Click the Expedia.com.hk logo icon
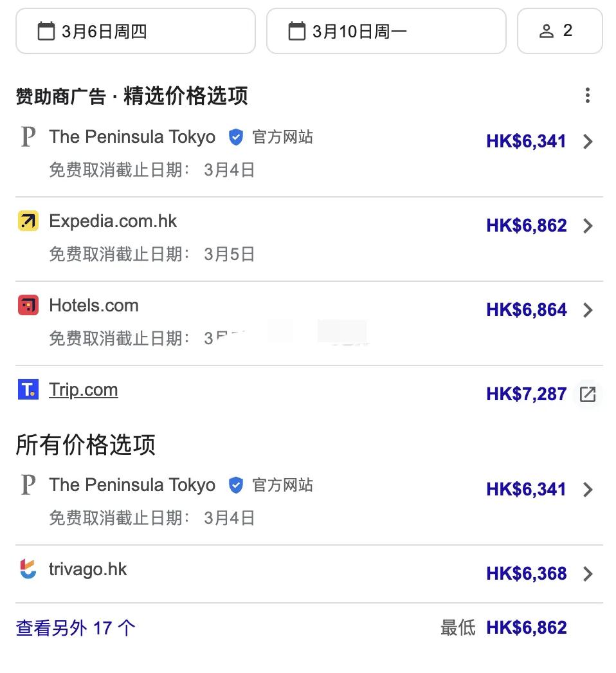 click(28, 221)
